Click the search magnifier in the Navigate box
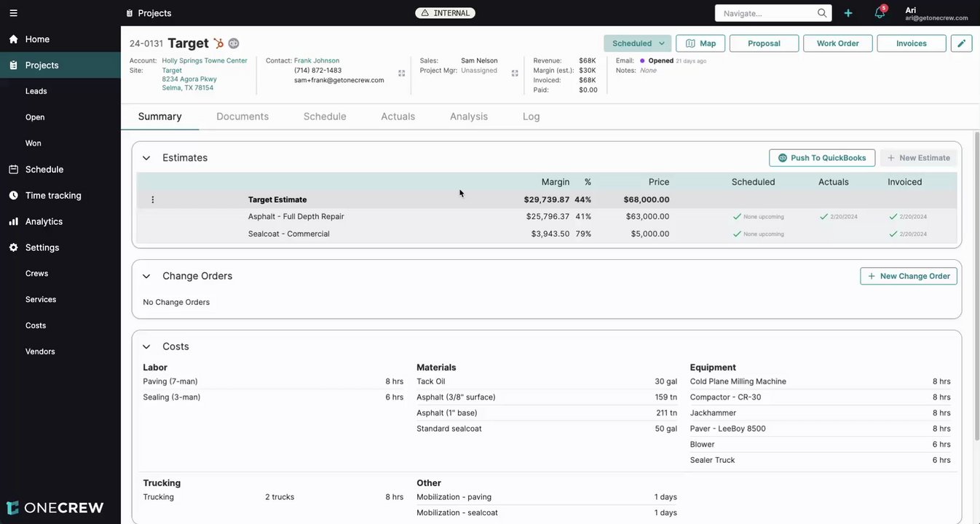The image size is (980, 524). pyautogui.click(x=822, y=13)
